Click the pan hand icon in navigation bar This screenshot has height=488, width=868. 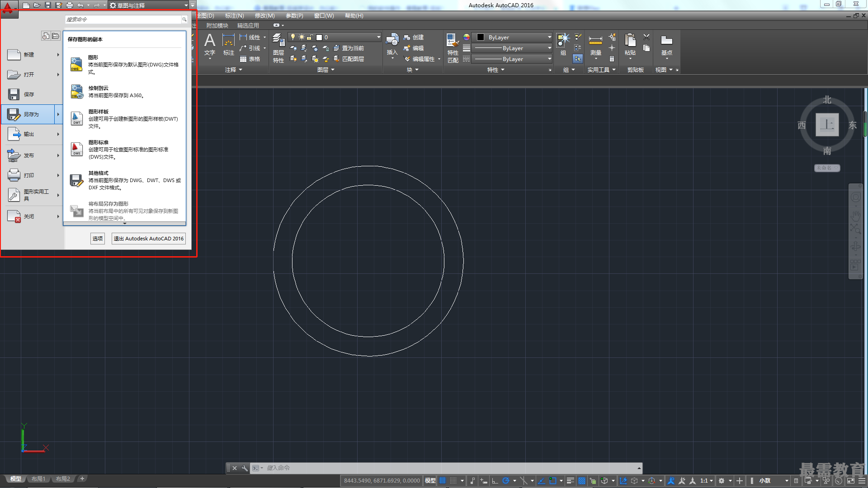[x=855, y=215]
